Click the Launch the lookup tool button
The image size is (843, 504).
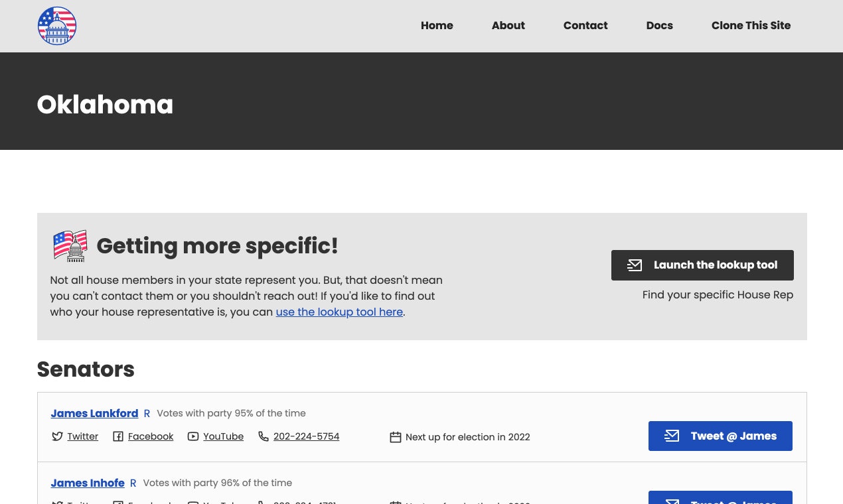tap(702, 265)
